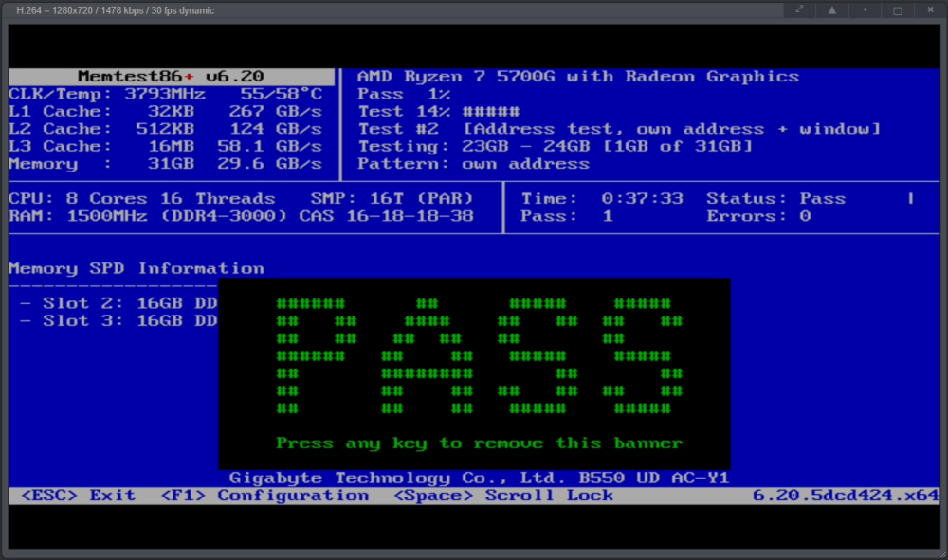Click the "Slot 2: 16GB" SPD entry
This screenshot has width=948, height=560.
point(118,303)
